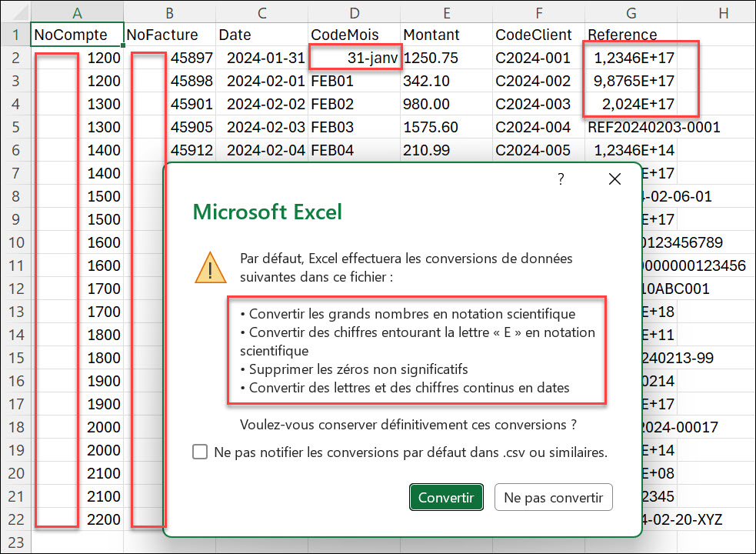Image resolution: width=756 pixels, height=554 pixels.
Task: Select column header A
Action: coord(77,13)
